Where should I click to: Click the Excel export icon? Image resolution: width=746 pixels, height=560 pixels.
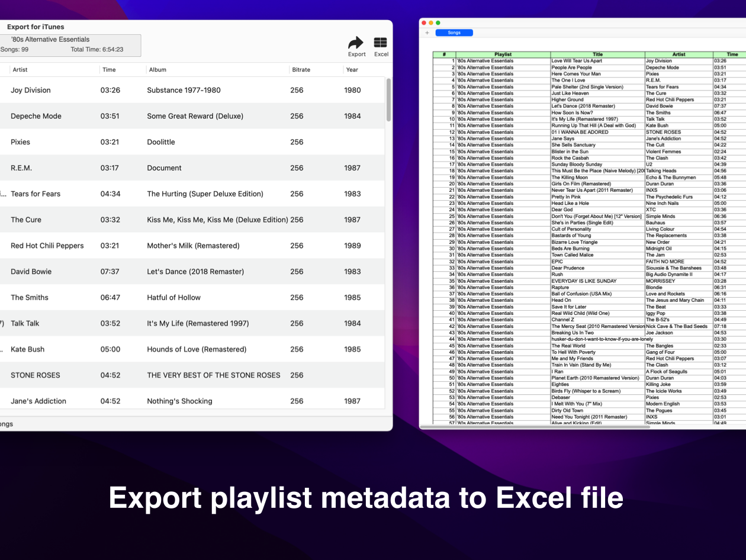coord(381,43)
